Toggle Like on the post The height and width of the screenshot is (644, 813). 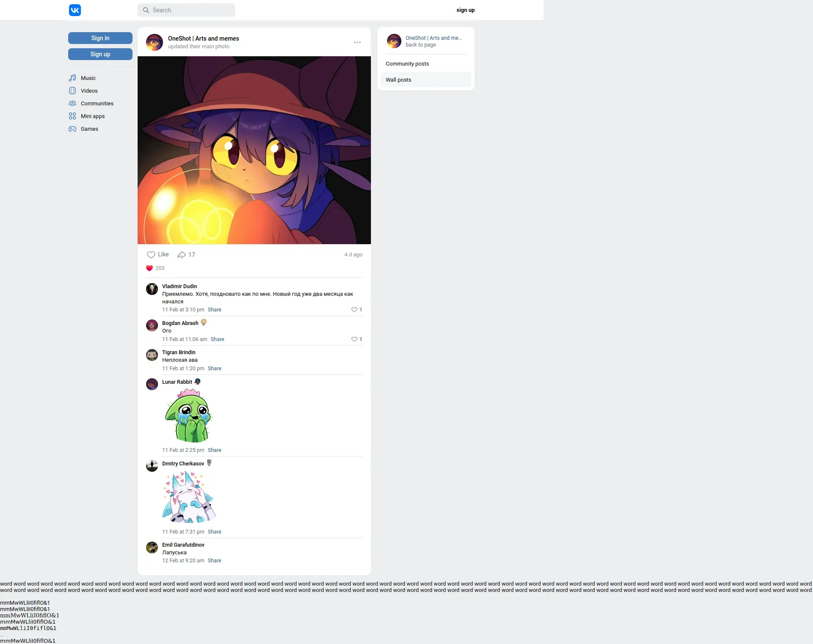(x=158, y=255)
